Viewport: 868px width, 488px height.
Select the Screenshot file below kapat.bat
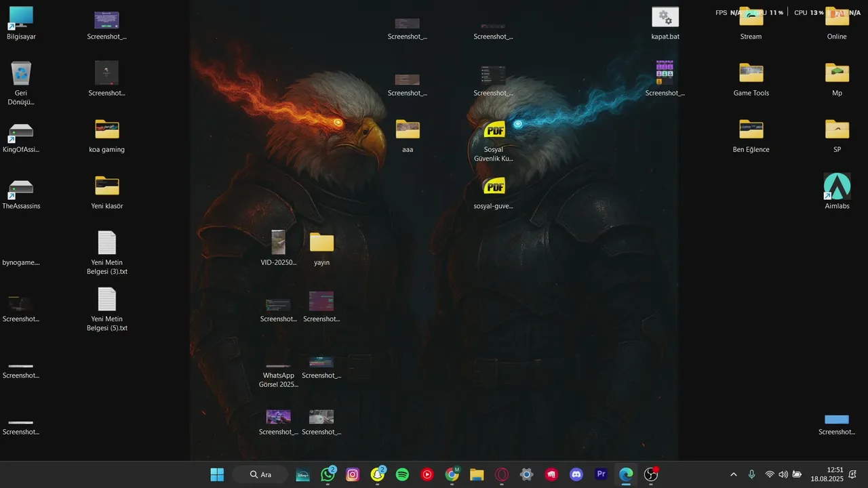pyautogui.click(x=665, y=79)
